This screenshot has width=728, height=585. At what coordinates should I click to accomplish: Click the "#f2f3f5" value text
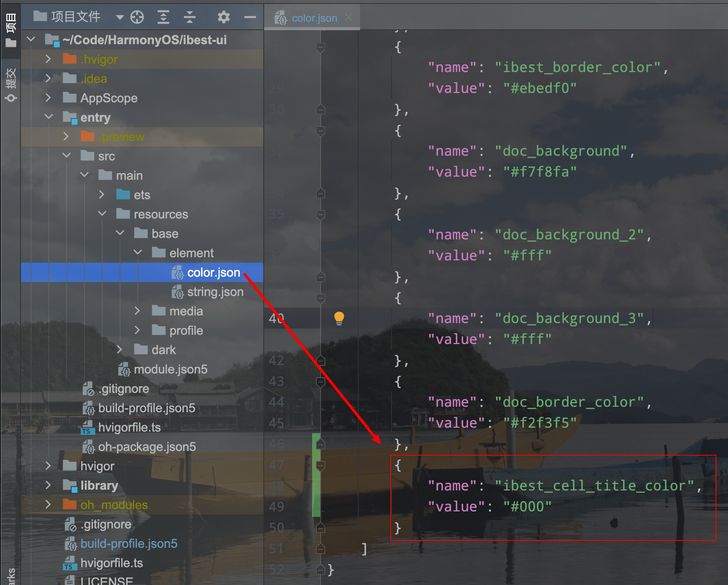540,423
